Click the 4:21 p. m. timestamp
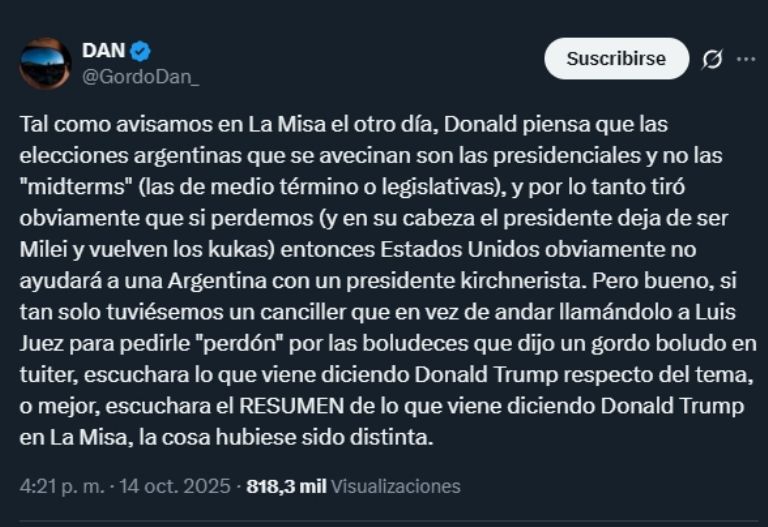768x527 pixels. click(62, 487)
